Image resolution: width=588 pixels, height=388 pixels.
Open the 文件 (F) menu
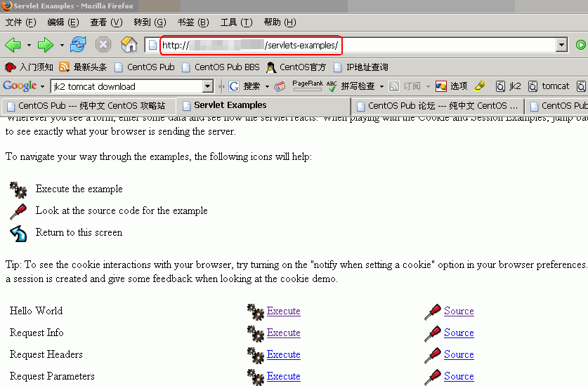click(20, 22)
